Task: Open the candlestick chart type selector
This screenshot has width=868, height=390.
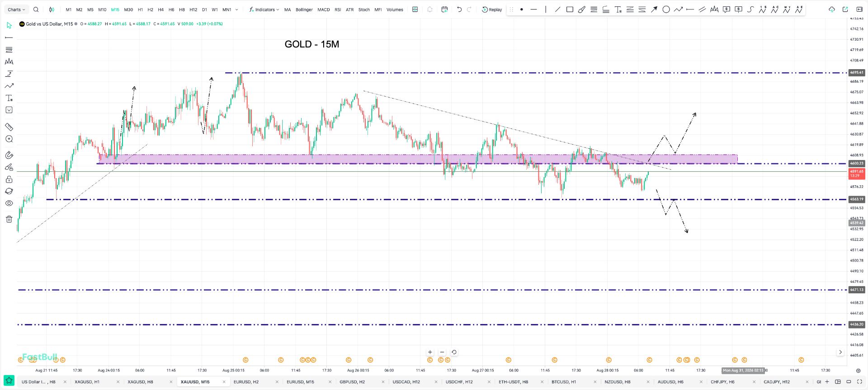Action: click(x=52, y=9)
